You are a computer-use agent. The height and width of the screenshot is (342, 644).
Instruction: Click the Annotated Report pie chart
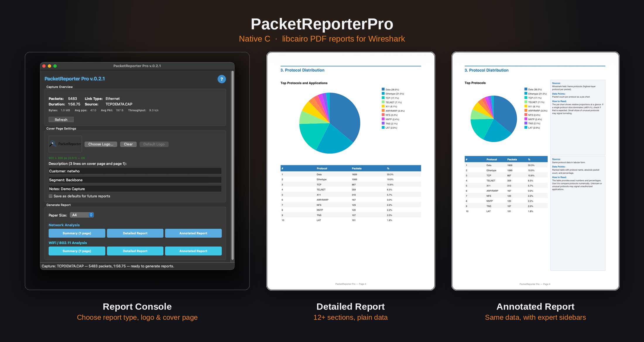coord(494,119)
